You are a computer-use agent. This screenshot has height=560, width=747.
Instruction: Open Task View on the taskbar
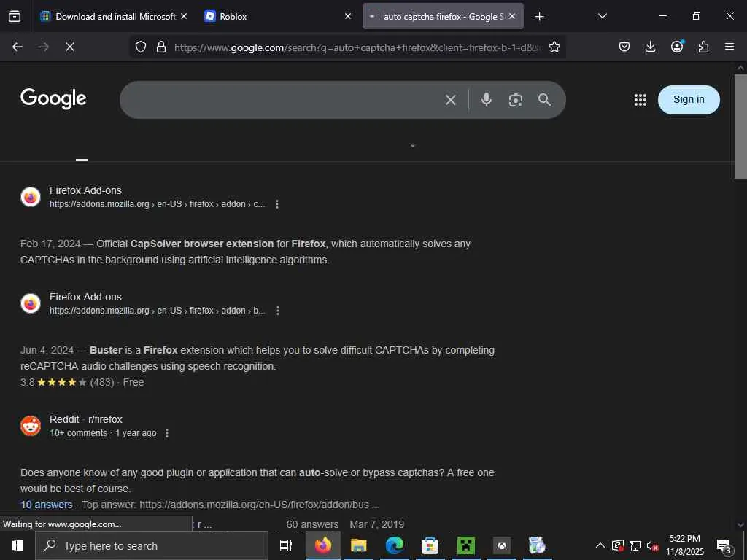(x=286, y=545)
